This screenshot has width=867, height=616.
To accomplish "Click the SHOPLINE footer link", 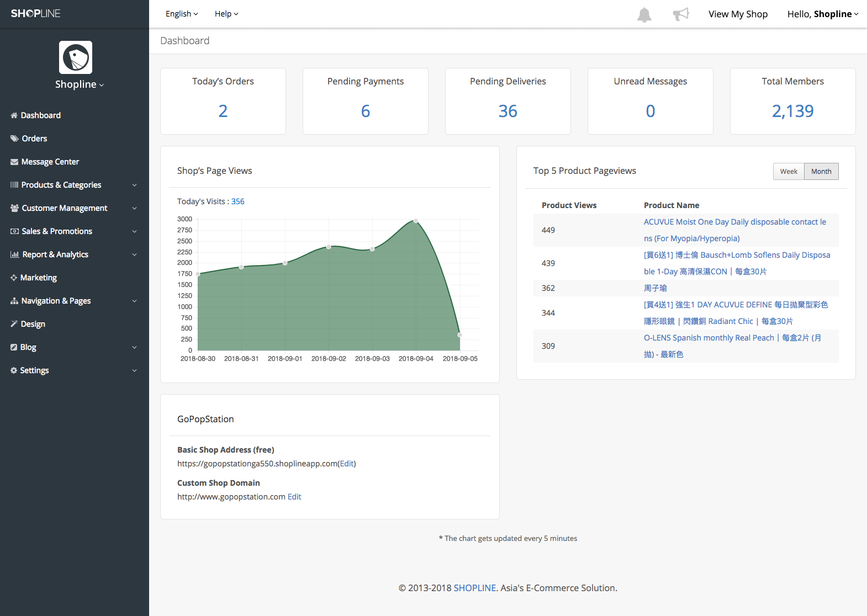I will point(475,588).
